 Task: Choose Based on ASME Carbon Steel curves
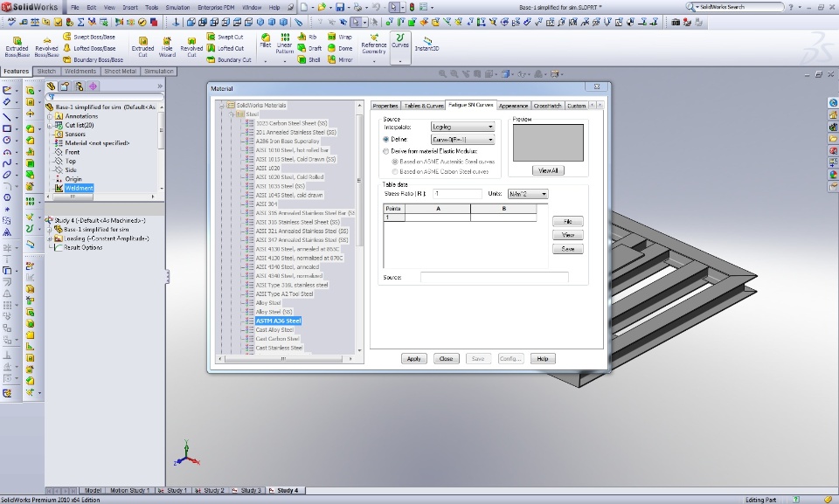point(395,172)
